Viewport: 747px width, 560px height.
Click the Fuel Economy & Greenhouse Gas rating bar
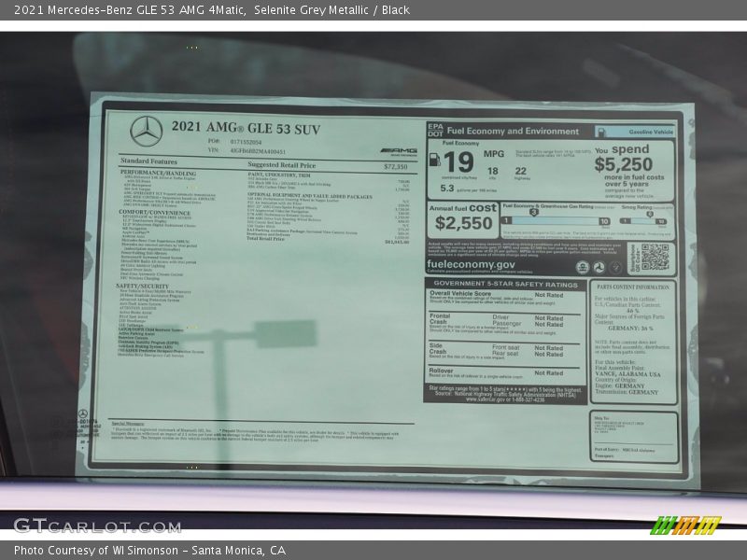[x=556, y=221]
